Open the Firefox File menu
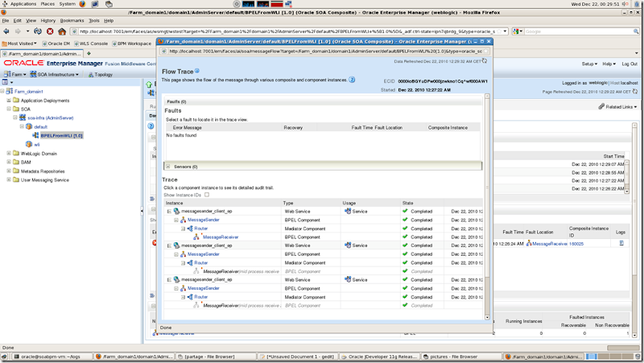The width and height of the screenshot is (644, 363). pos(6,20)
